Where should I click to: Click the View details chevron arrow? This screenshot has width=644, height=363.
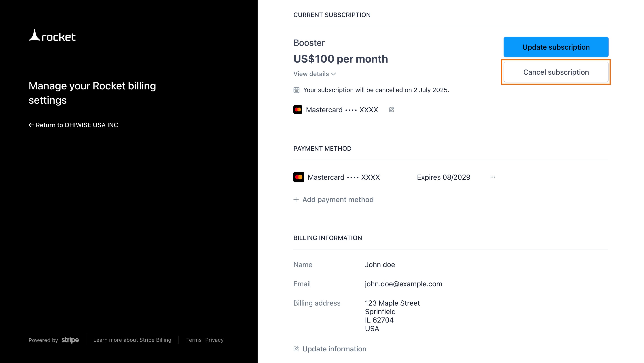333,74
